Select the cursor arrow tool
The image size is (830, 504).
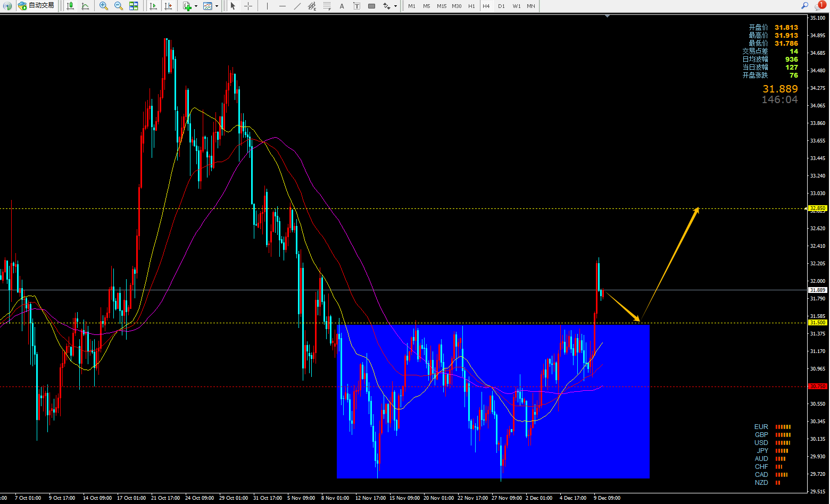(x=233, y=6)
